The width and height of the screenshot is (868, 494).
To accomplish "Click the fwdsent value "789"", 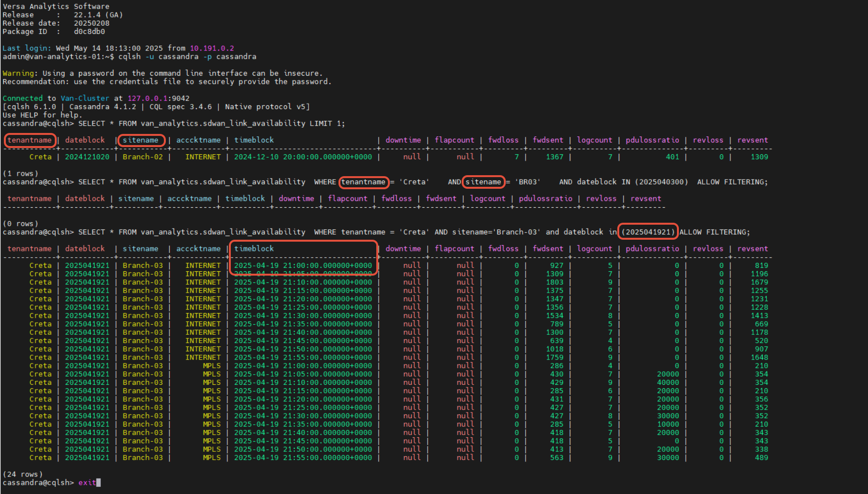I will click(x=557, y=324).
